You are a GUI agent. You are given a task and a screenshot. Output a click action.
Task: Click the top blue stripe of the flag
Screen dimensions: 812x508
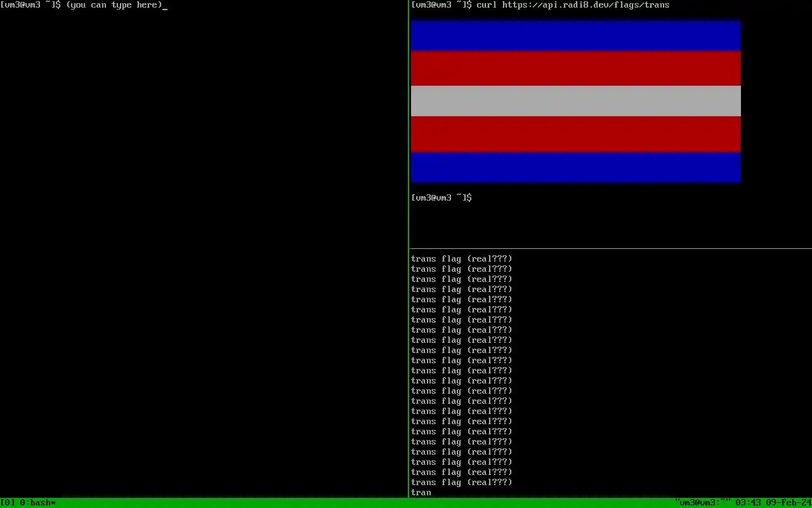[x=576, y=36]
